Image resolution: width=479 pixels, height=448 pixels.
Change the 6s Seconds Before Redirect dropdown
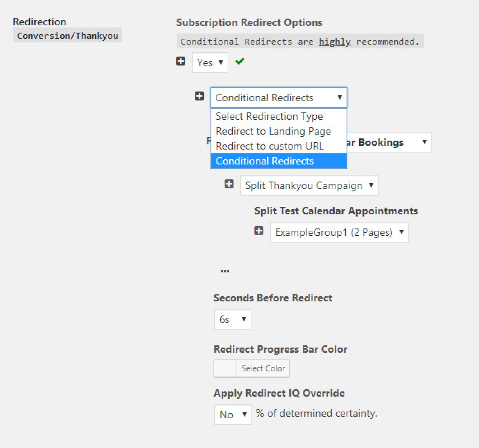232,319
